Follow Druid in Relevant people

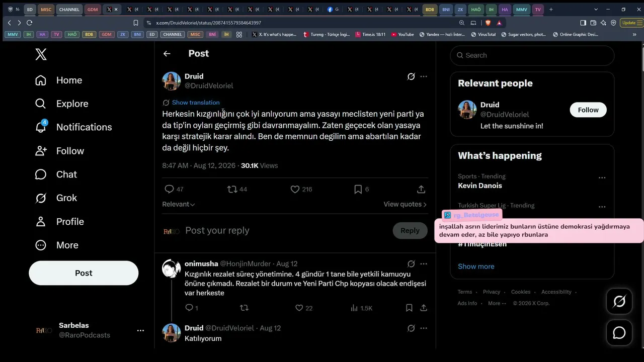(588, 110)
